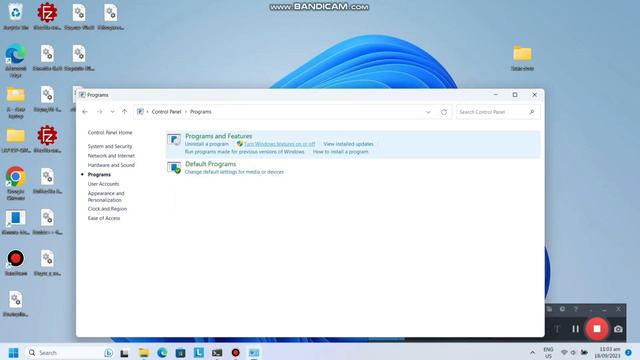The height and width of the screenshot is (360, 640).
Task: Go up one level in Control Panel
Action: (124, 112)
